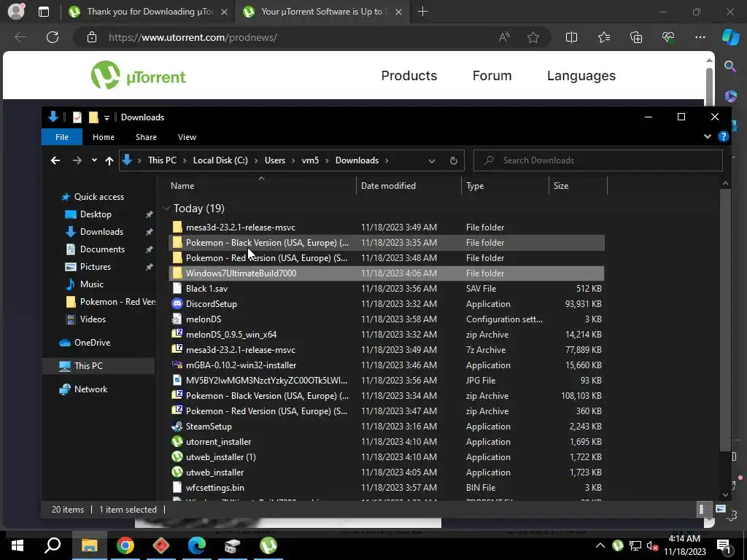Open address bar history dropdown
747x560 pixels.
click(x=432, y=160)
